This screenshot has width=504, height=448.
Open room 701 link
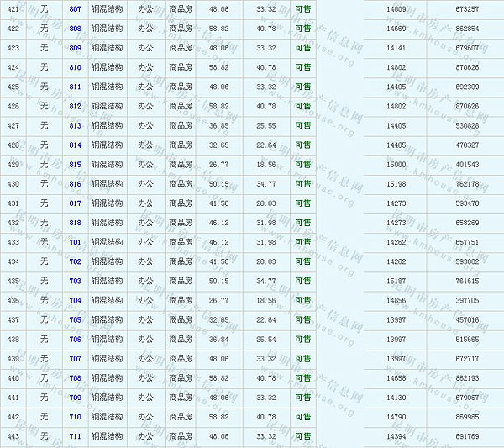tap(76, 242)
